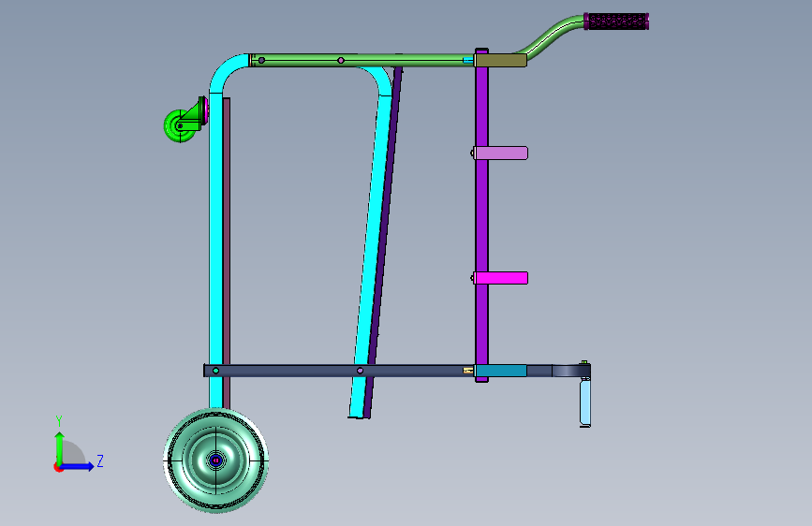The image size is (812, 526).
Task: Click the blue Z axis arrow of triad
Action: click(x=79, y=466)
